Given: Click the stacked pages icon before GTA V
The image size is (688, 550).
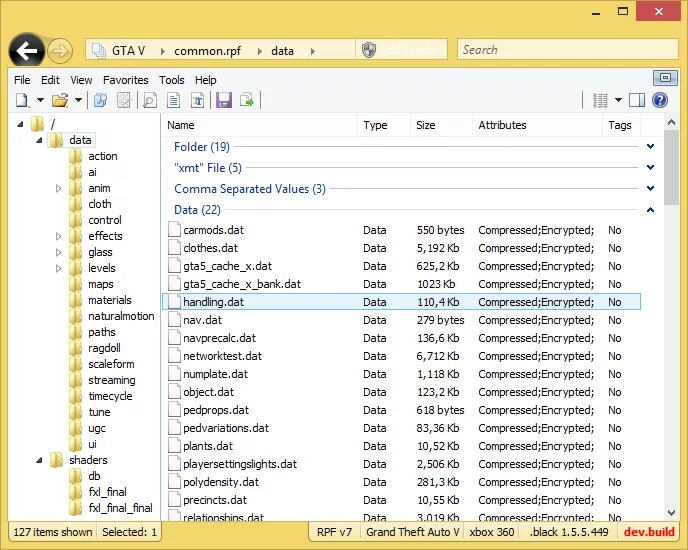Looking at the screenshot, I should click(99, 50).
